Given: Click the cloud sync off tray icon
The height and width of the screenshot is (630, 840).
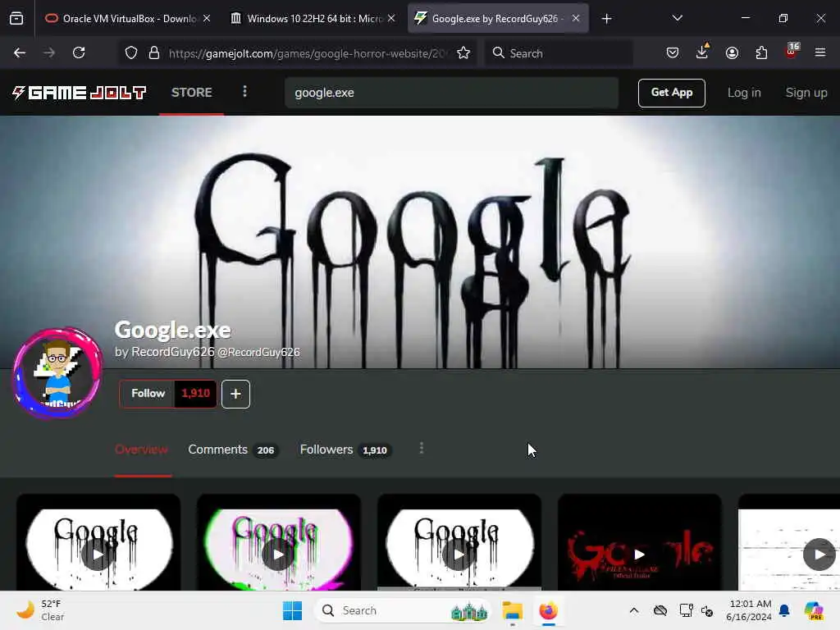Looking at the screenshot, I should click(660, 610).
